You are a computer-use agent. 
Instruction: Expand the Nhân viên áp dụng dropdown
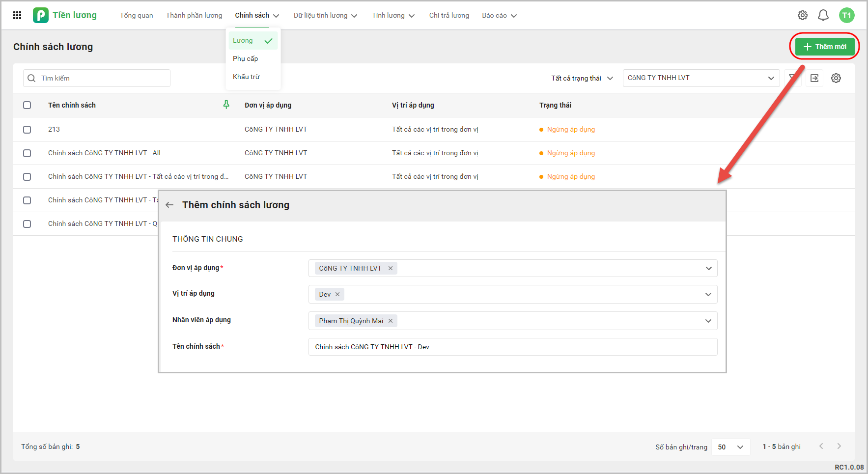click(x=708, y=321)
